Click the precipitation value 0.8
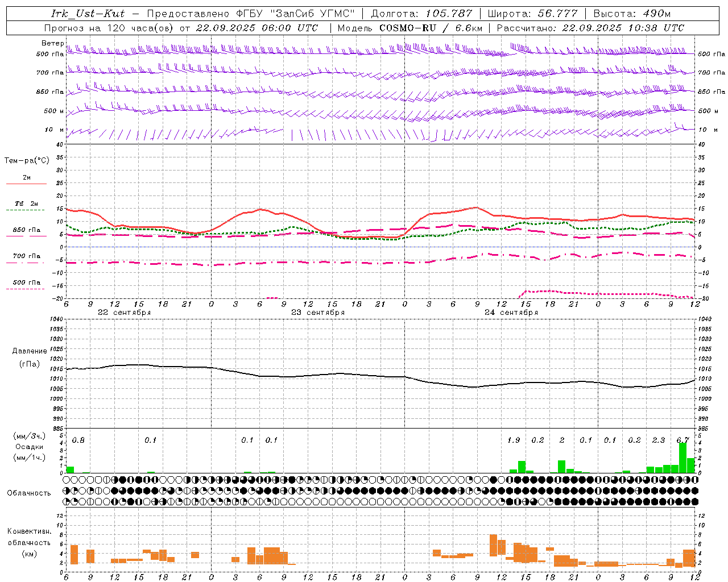The height and width of the screenshot is (582, 728). tap(78, 440)
